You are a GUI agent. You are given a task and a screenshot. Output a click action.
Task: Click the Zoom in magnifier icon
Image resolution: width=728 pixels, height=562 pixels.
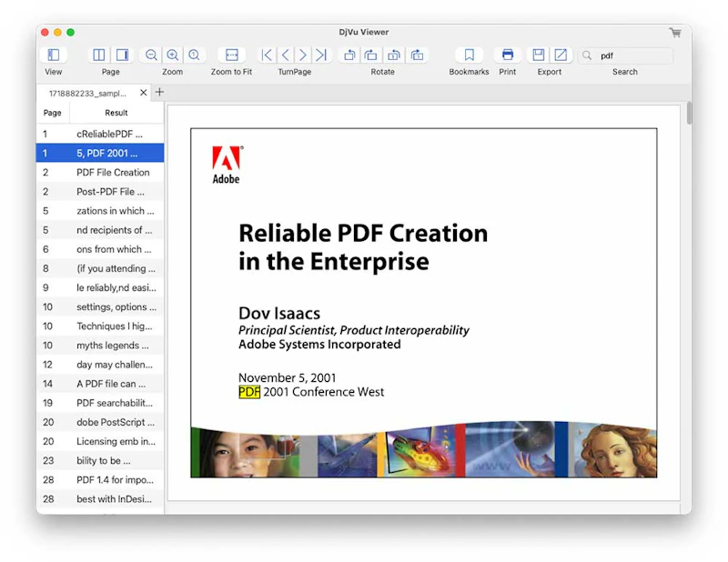point(172,55)
